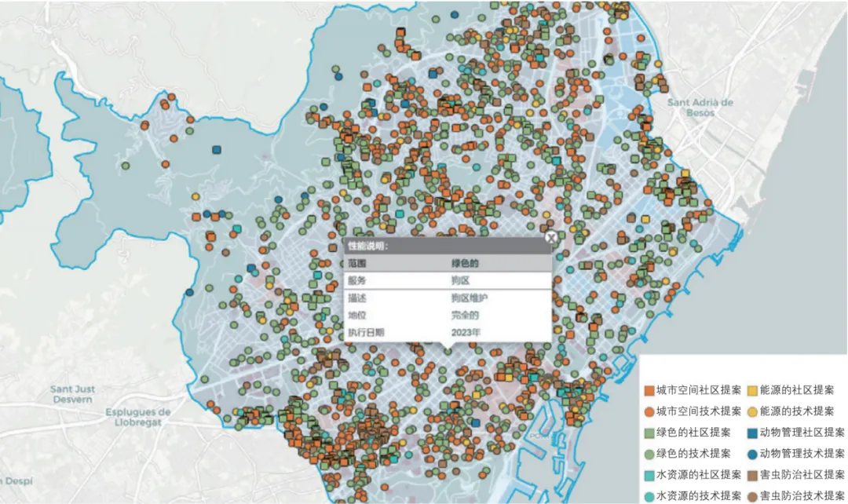The image size is (848, 504).
Task: Click the orange circle 城市空间技术提案 legend icon
Action: click(x=649, y=411)
